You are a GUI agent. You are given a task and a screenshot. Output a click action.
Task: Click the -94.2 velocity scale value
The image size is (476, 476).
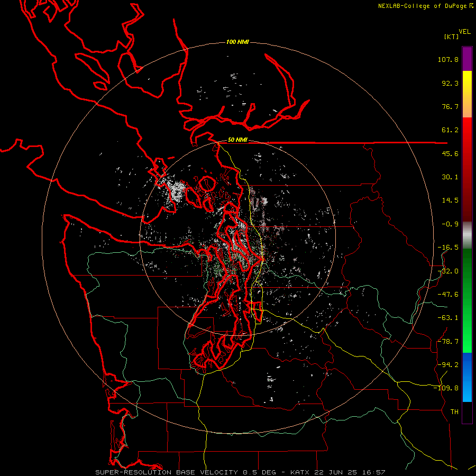(448, 365)
